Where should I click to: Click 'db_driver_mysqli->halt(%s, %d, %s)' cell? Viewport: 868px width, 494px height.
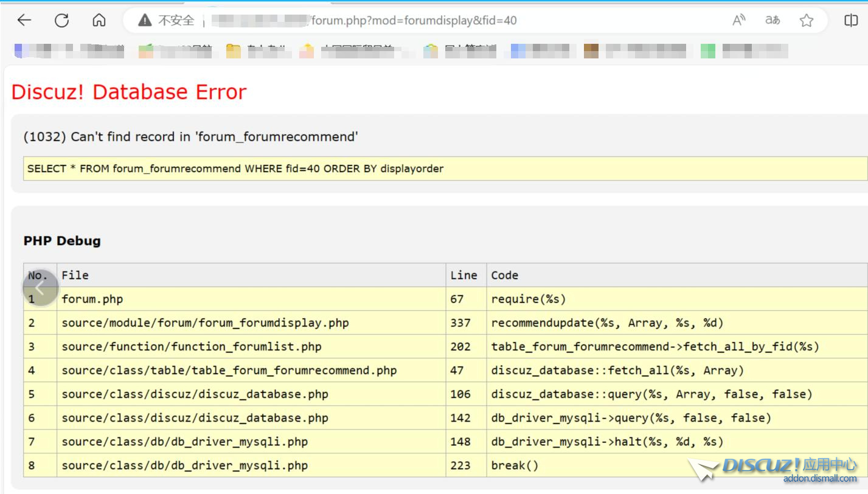click(x=677, y=441)
